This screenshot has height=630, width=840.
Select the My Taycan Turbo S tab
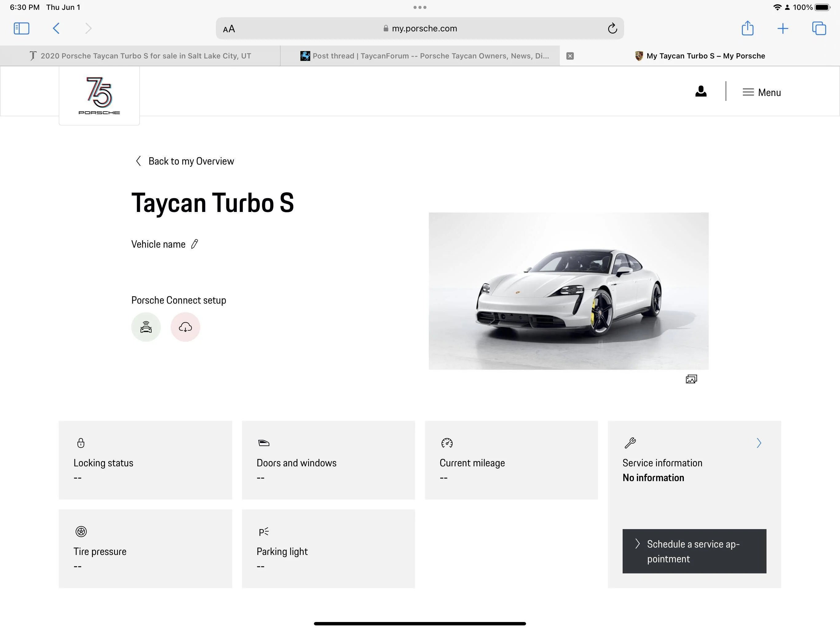tap(700, 56)
